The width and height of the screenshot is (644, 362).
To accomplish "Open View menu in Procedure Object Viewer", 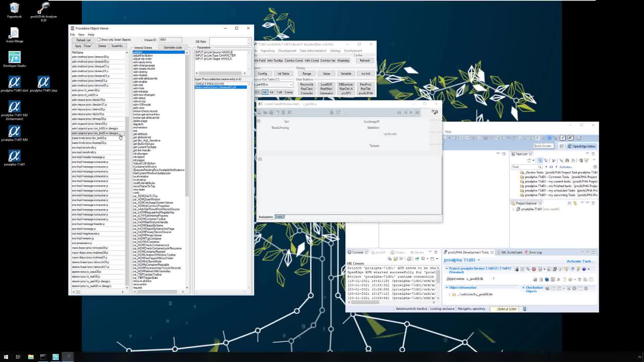I will [x=81, y=35].
